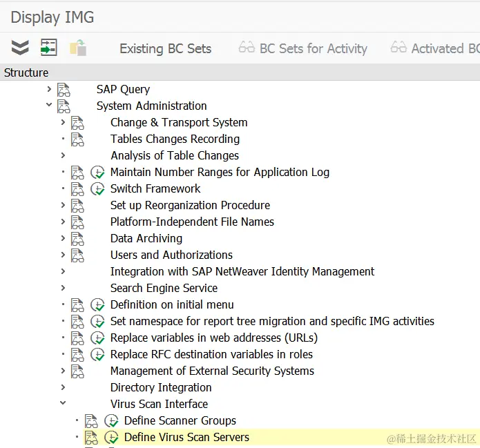The height and width of the screenshot is (448, 480).
Task: Execute Set namespace for report tree migration
Action: point(97,321)
